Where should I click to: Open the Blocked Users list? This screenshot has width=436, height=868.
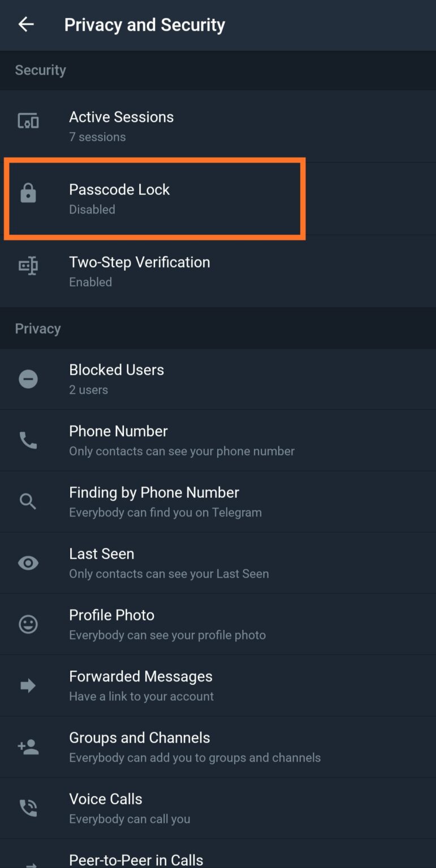[x=218, y=379]
